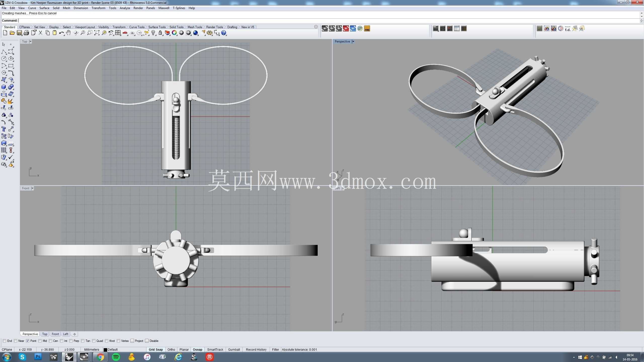Select the Left viewport tab at the bottom

(x=66, y=334)
